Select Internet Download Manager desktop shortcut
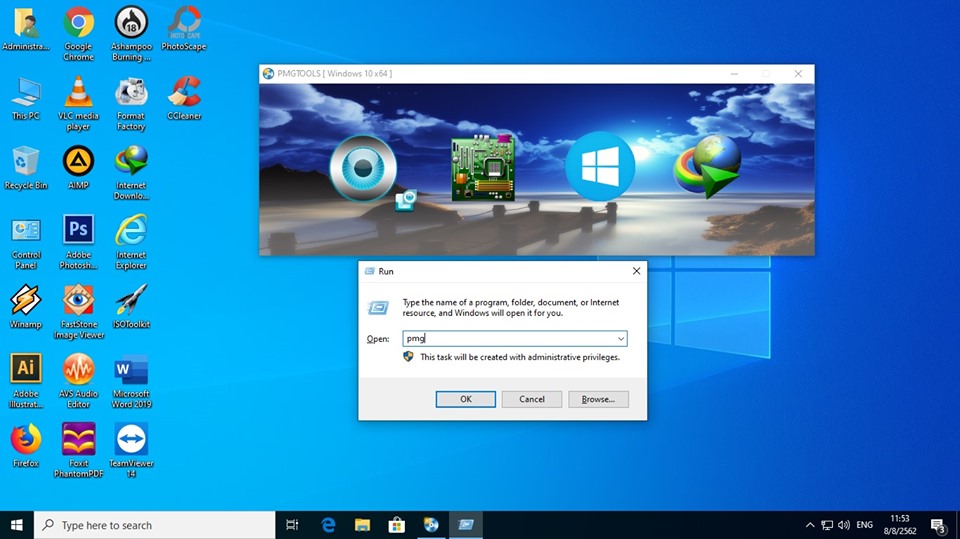 click(x=131, y=173)
